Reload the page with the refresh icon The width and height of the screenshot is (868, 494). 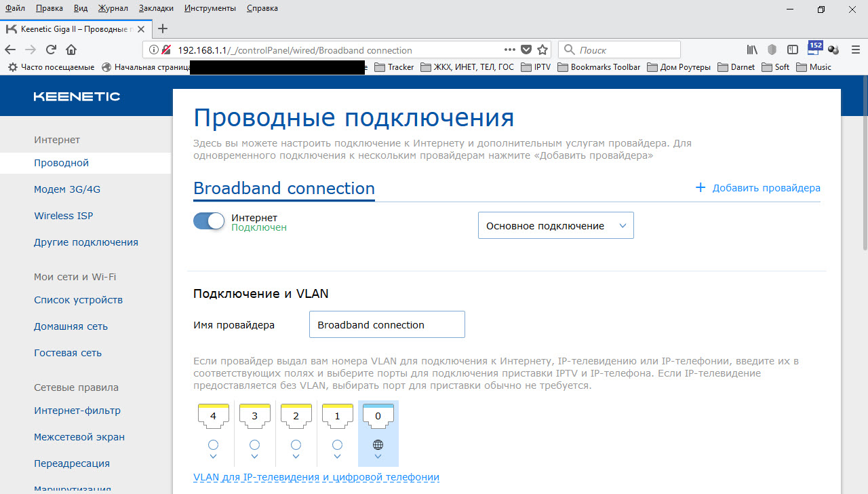point(51,50)
